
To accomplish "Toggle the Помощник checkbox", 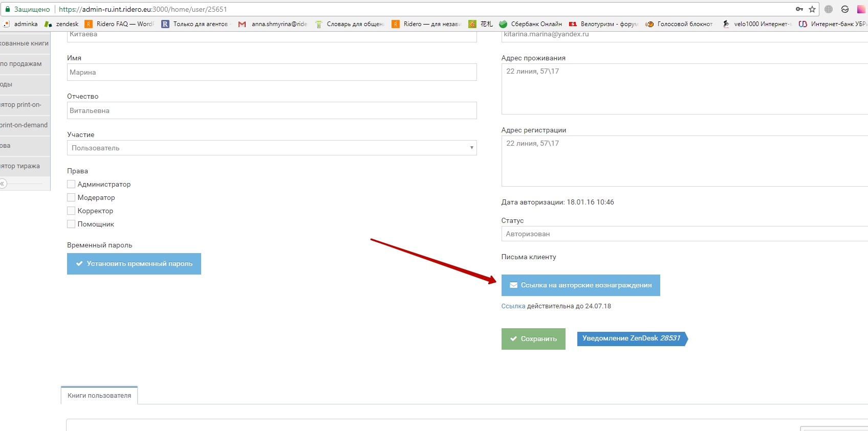I will (71, 224).
